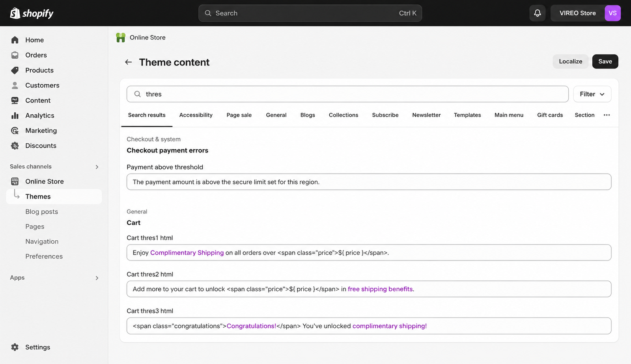The height and width of the screenshot is (364, 631).
Task: Click the Content label in the sidebar
Action: click(38, 100)
